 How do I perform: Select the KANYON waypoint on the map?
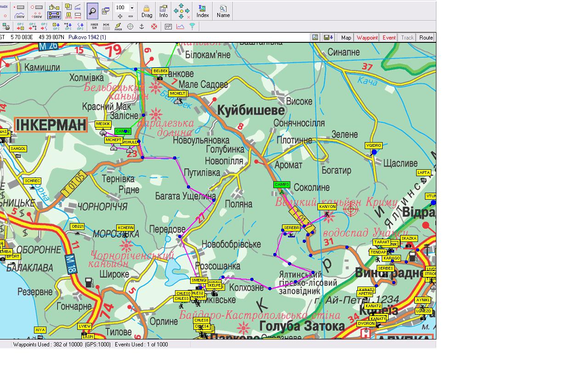pyautogui.click(x=327, y=207)
